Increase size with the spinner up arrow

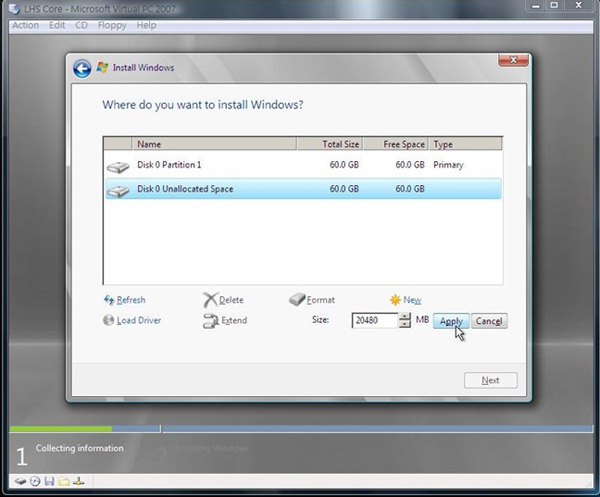tap(404, 316)
